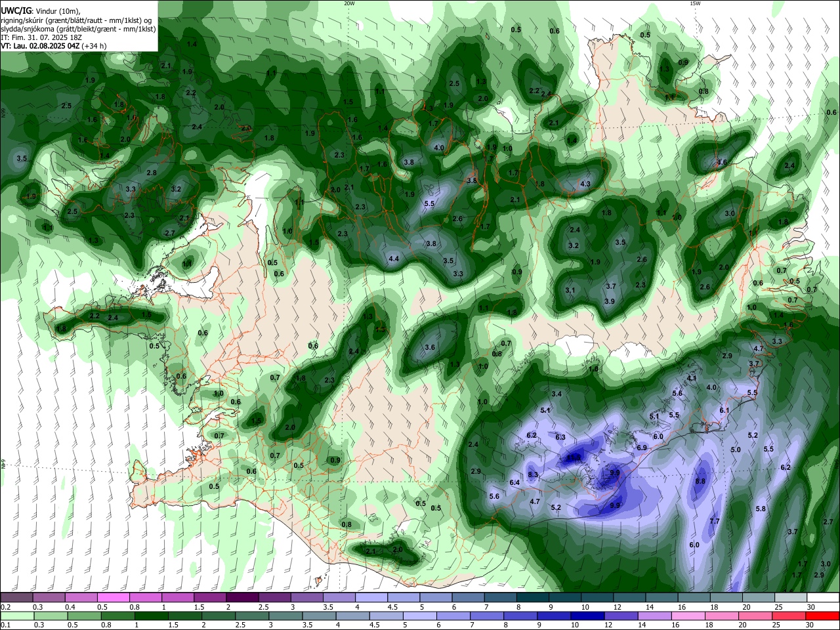Click the 'UWC/IG: Vindur (10m),' title text
This screenshot has width=840, height=630.
point(40,11)
